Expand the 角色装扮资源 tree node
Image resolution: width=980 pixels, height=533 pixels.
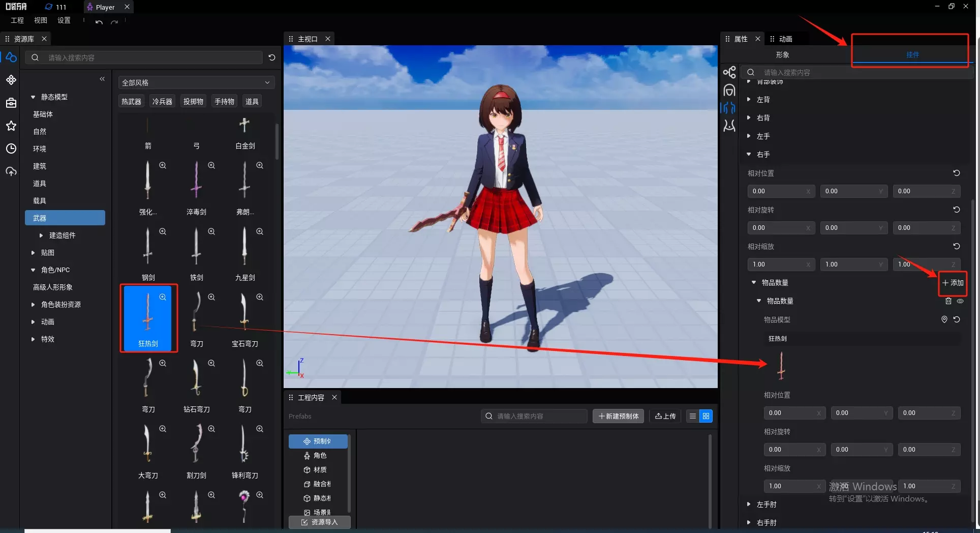(x=33, y=304)
